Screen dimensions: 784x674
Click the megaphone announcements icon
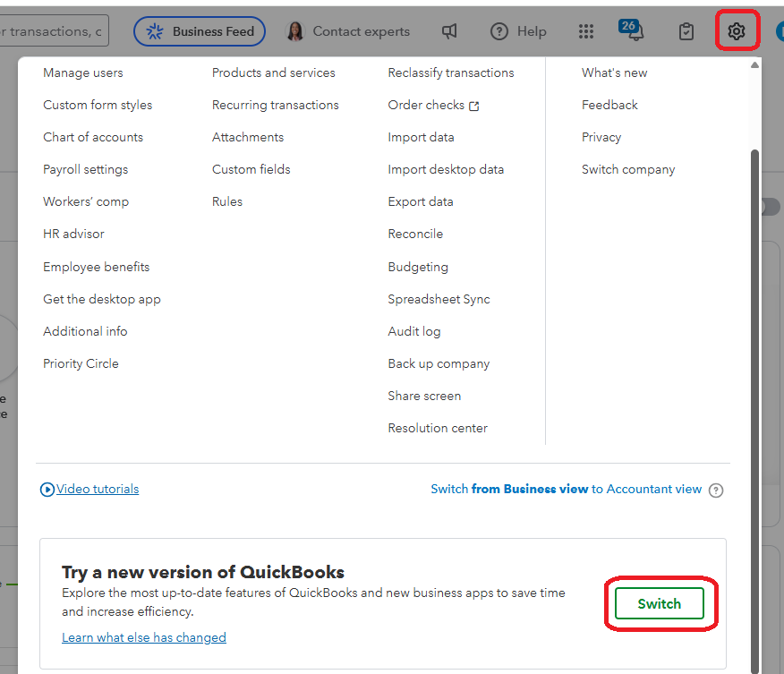pyautogui.click(x=449, y=31)
